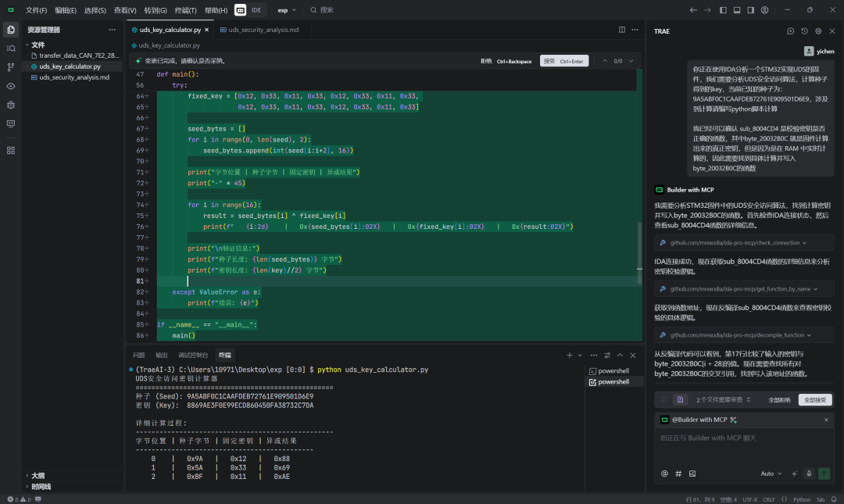Click the search icon in the activity bar
The image size is (844, 504).
(10, 48)
